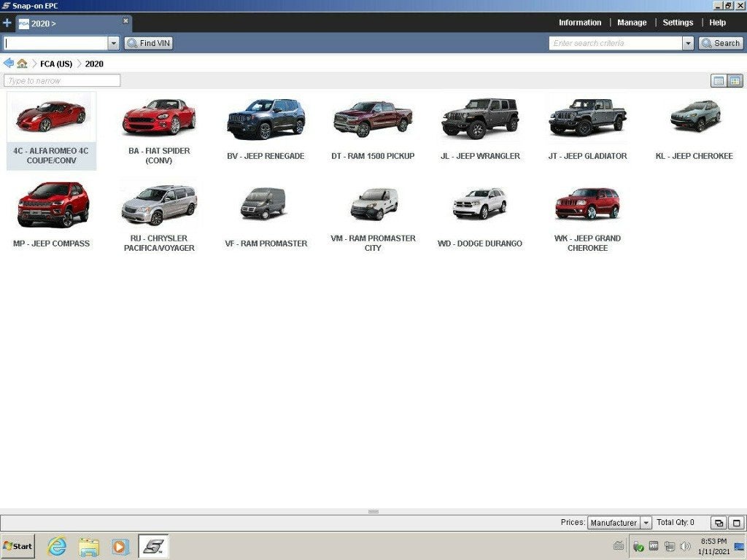This screenshot has height=560, width=747.
Task: Switch to thumbnail grid view icon
Action: pyautogui.click(x=735, y=81)
